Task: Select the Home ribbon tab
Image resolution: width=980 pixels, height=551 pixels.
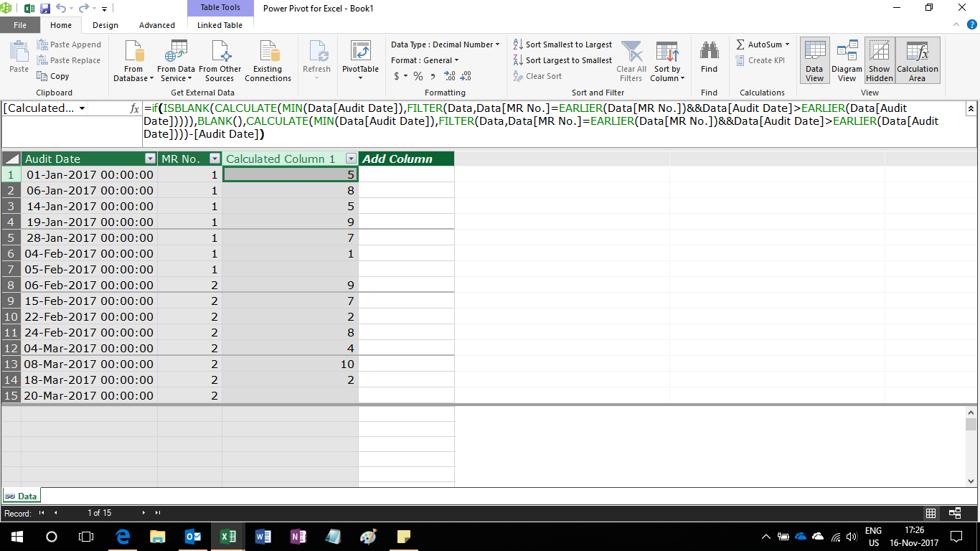Action: pyautogui.click(x=61, y=25)
